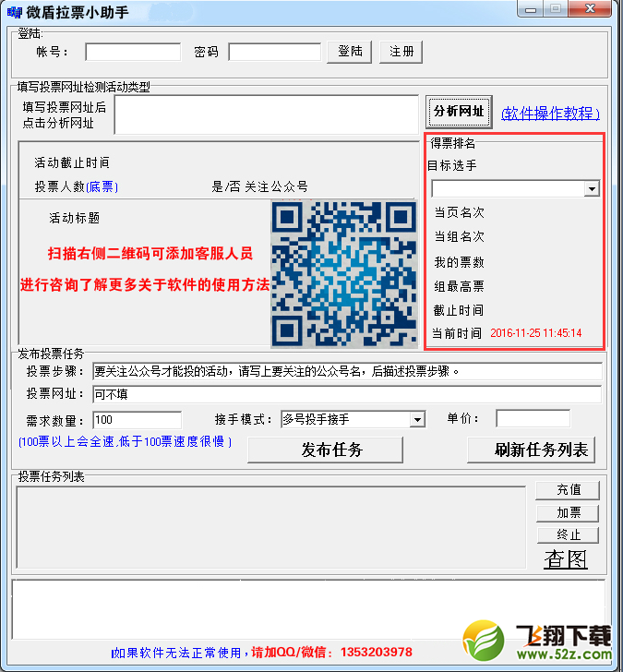Click the 投票任务列表 list box
Viewport: 623px width, 672px height.
coord(271,528)
